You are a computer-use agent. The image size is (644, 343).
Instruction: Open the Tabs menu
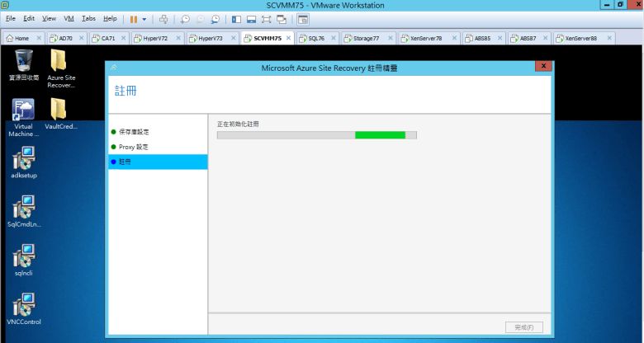pyautogui.click(x=88, y=18)
